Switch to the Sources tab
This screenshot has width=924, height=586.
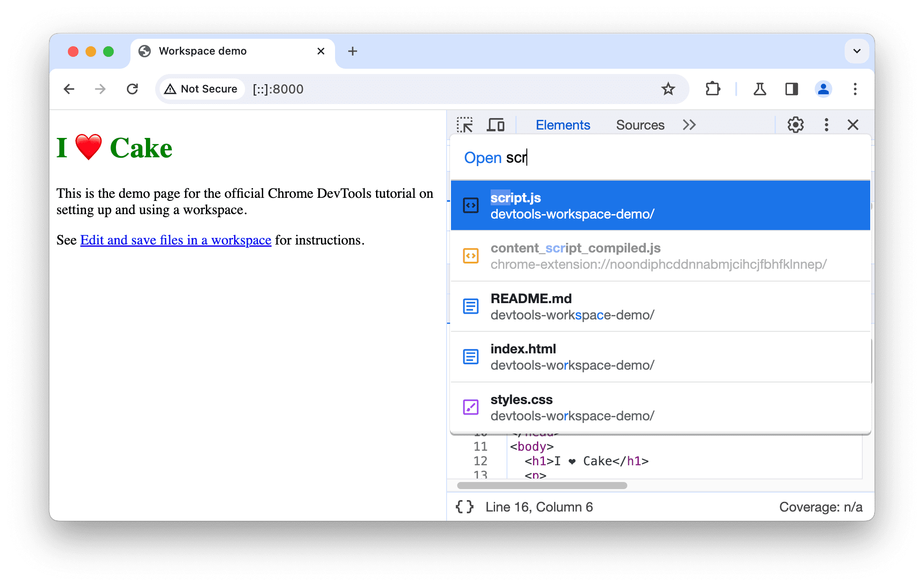pos(640,124)
